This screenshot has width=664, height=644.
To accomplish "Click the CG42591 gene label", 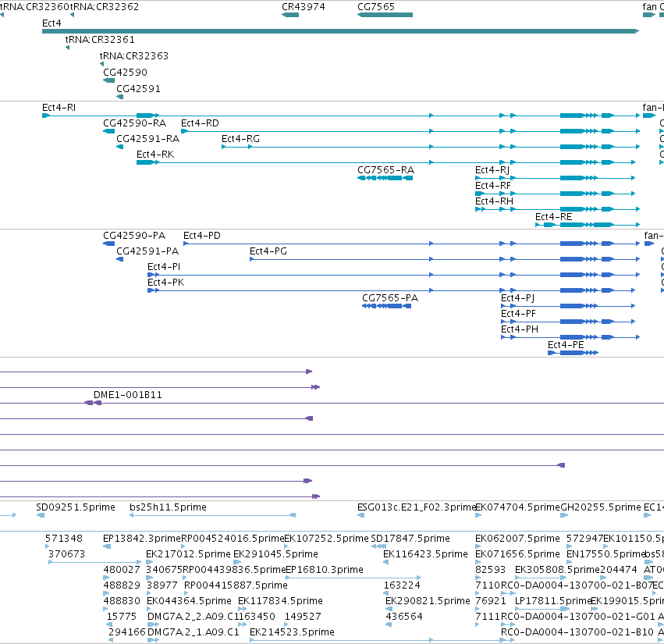I will pos(138,89).
